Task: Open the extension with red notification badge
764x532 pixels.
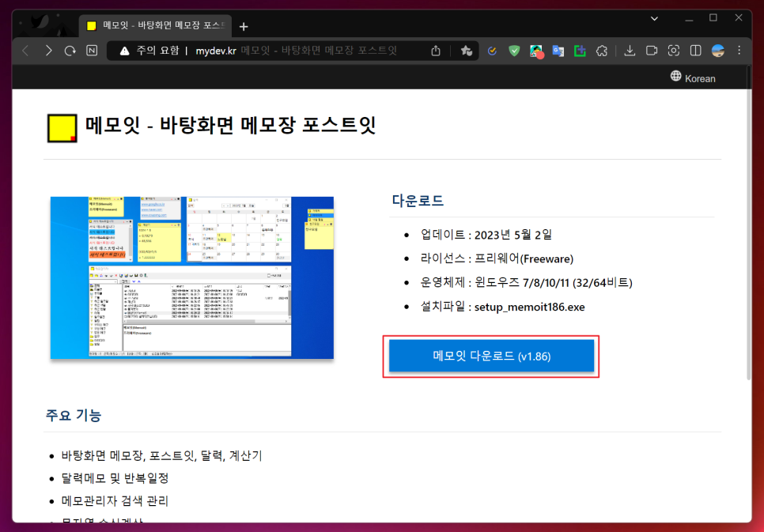Action: (536, 51)
